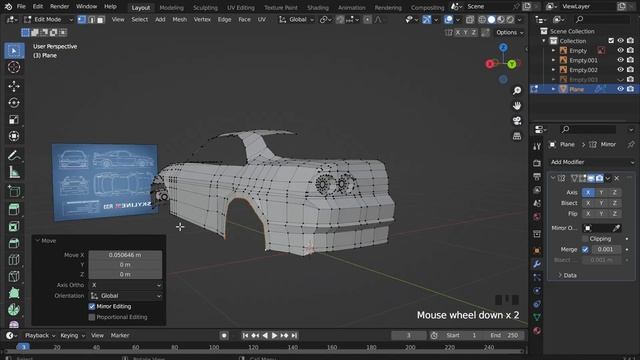The width and height of the screenshot is (640, 360).
Task: Adjust the Merge distance 0.001 field
Action: coord(605,249)
